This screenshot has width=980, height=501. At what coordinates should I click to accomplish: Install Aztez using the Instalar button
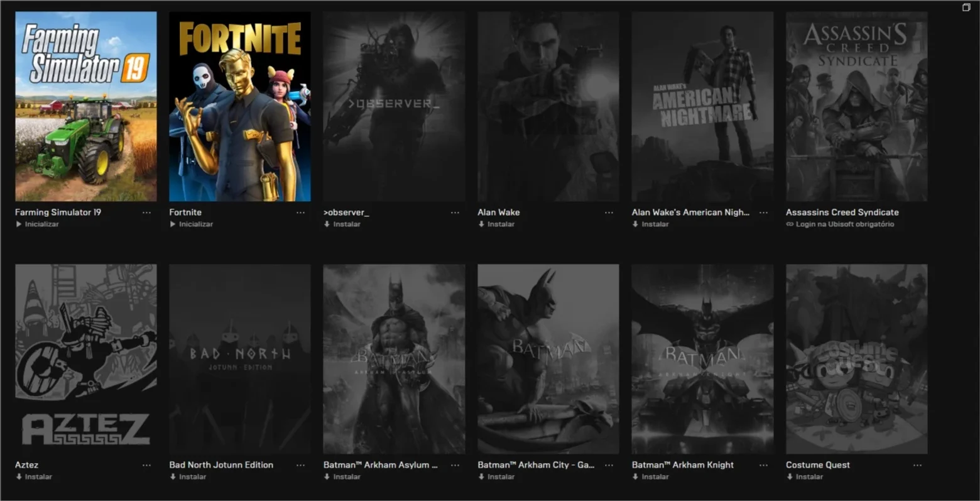pyautogui.click(x=34, y=476)
